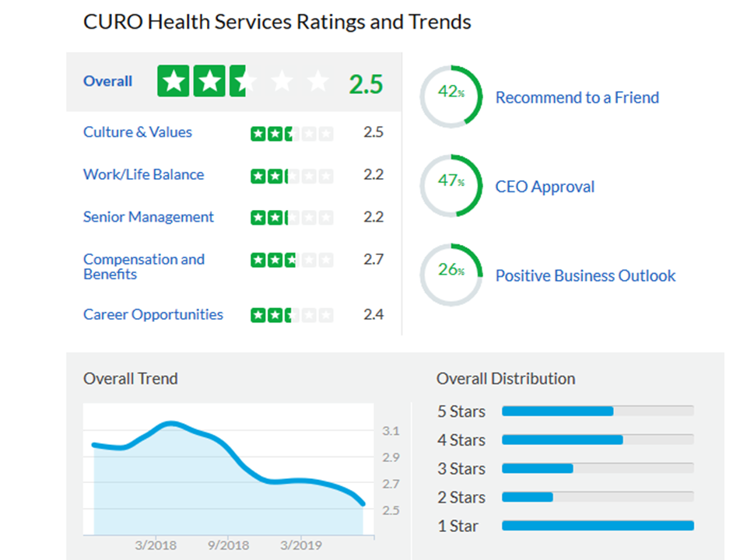The image size is (747, 560).
Task: Click the Overall Trend heading
Action: click(x=131, y=379)
